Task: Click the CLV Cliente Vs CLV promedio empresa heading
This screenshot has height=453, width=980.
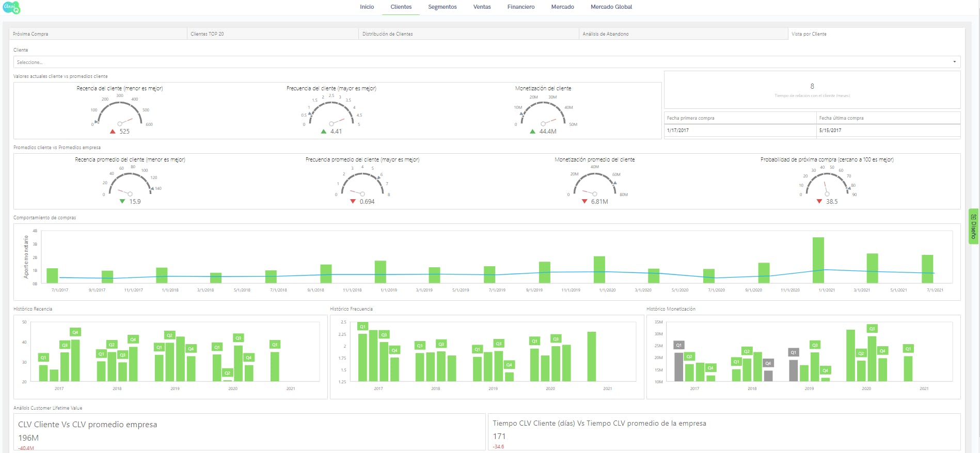Action: [x=87, y=425]
